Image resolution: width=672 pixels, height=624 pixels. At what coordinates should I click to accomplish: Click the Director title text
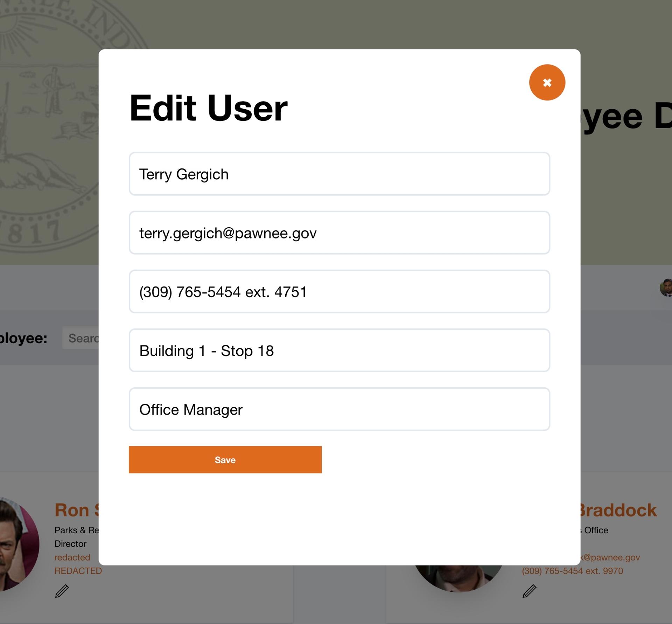coord(70,543)
